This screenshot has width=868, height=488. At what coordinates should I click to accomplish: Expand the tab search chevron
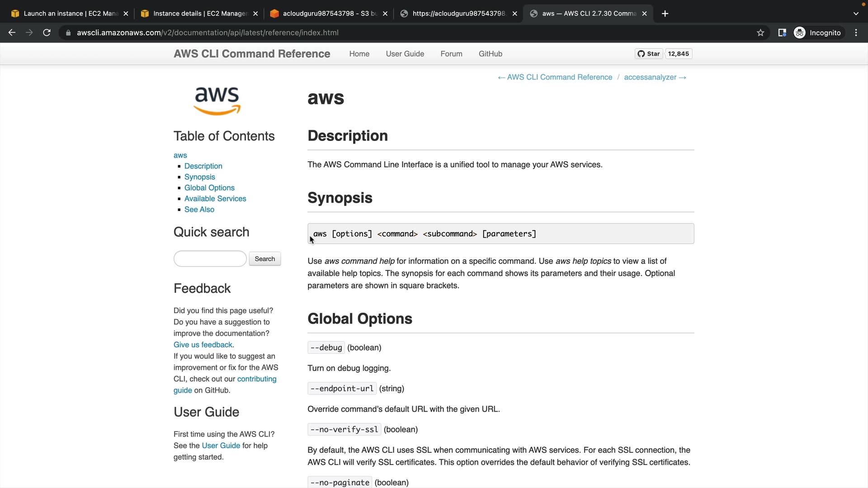point(856,14)
